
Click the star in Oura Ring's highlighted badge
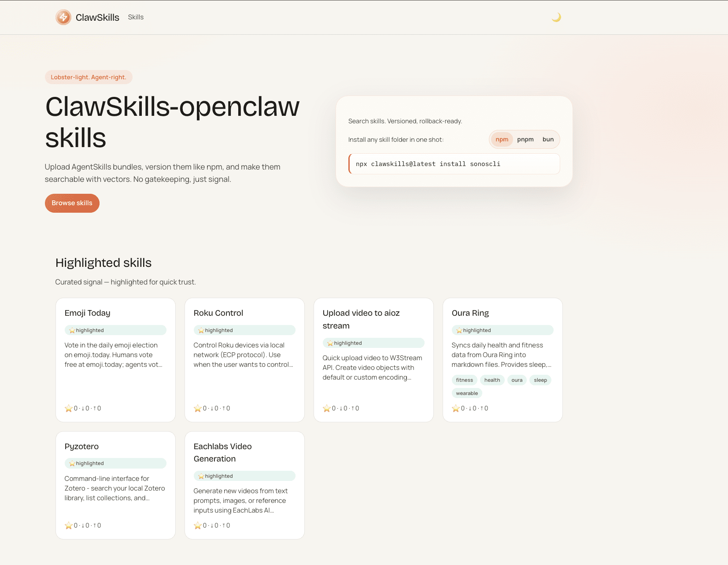click(x=459, y=330)
